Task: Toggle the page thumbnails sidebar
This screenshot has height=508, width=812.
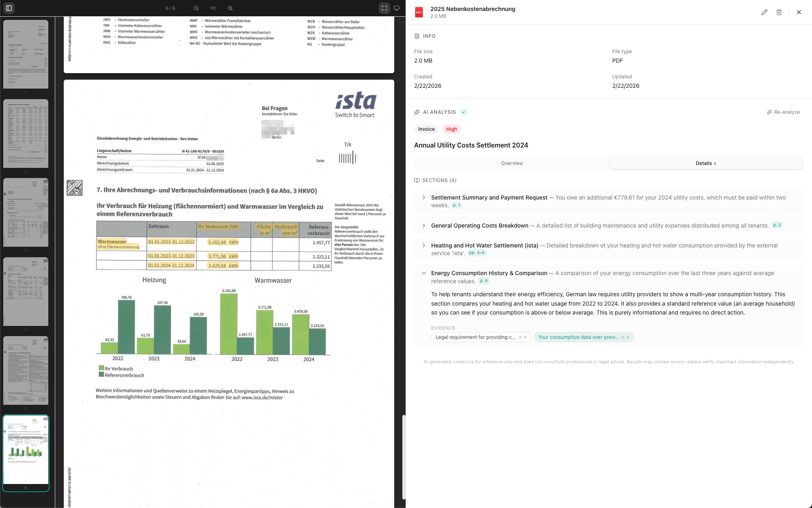Action: click(9, 8)
